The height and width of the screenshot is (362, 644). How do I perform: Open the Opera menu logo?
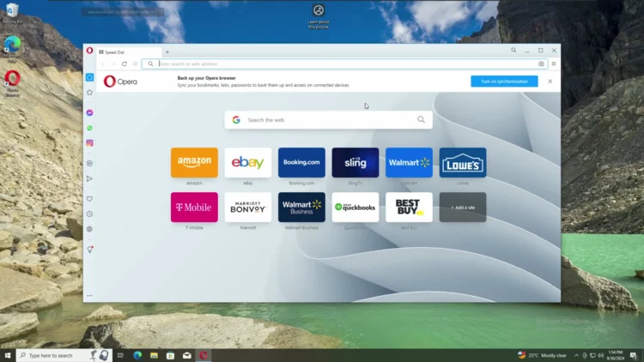click(89, 51)
